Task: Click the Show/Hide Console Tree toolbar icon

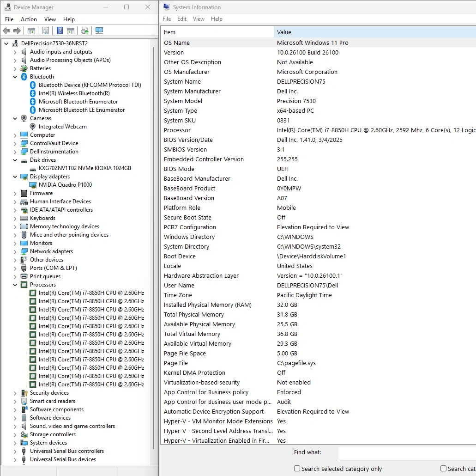Action: point(31,31)
